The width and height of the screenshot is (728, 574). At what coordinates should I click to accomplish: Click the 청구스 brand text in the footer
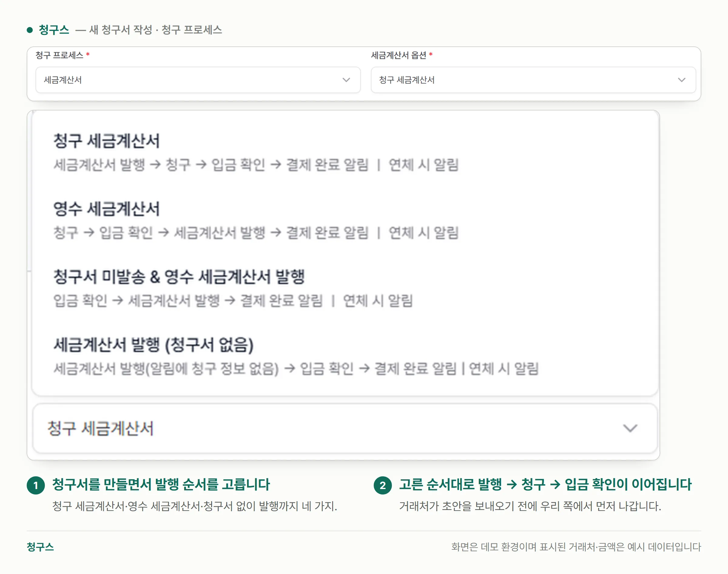pyautogui.click(x=40, y=547)
